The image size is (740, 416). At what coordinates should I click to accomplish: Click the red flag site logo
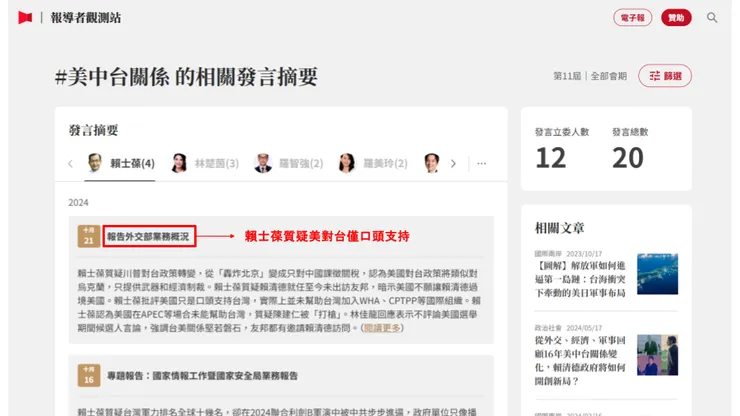pyautogui.click(x=25, y=17)
